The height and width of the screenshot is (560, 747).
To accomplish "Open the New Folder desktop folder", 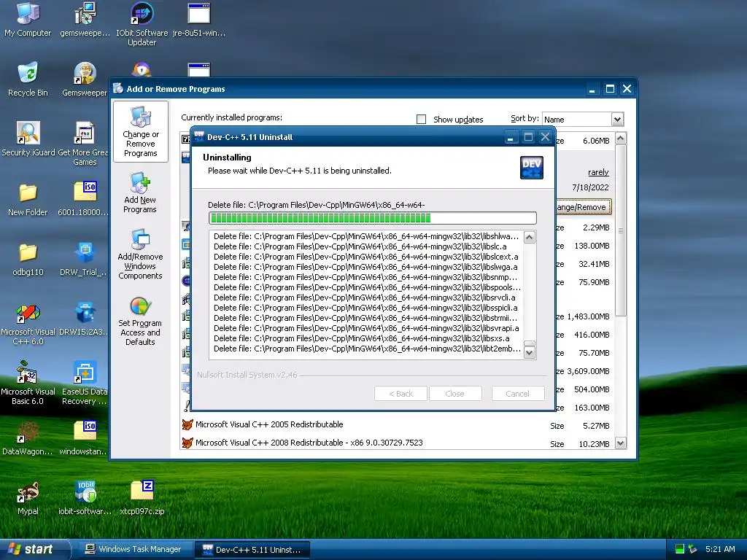I will (28, 199).
